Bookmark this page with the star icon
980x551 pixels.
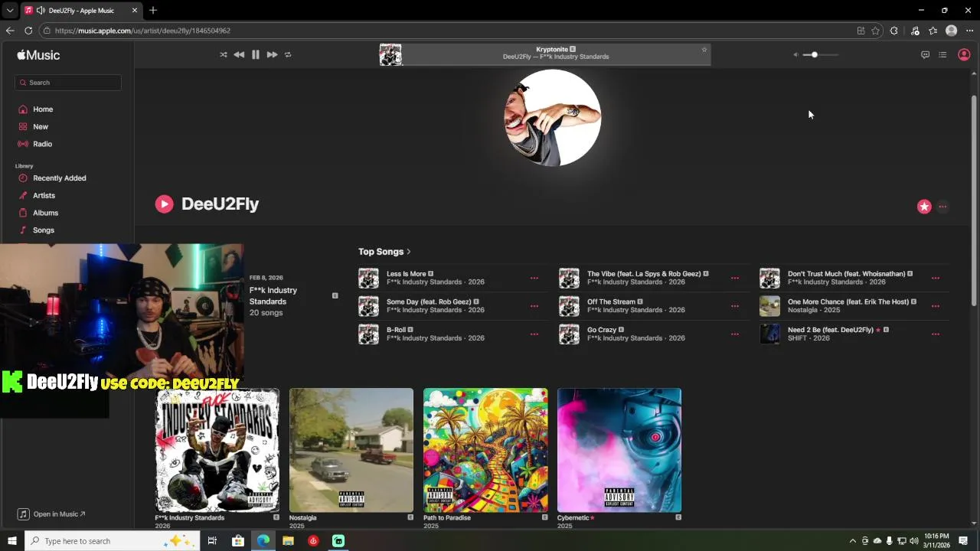click(875, 31)
